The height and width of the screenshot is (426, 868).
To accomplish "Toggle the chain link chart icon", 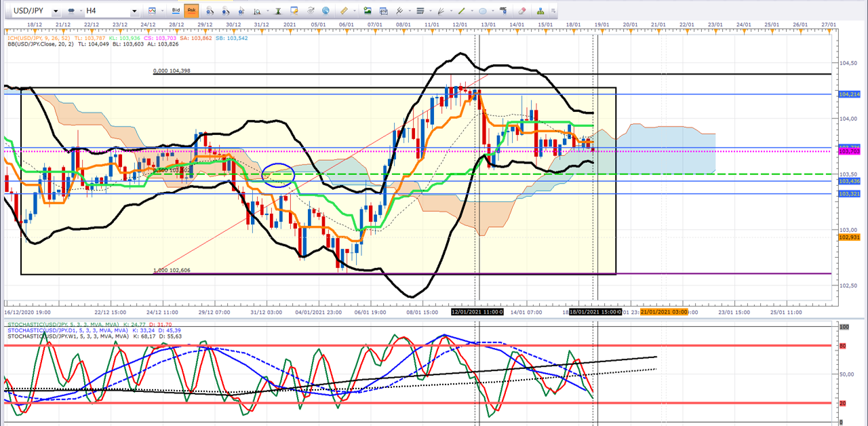I will click(x=72, y=11).
